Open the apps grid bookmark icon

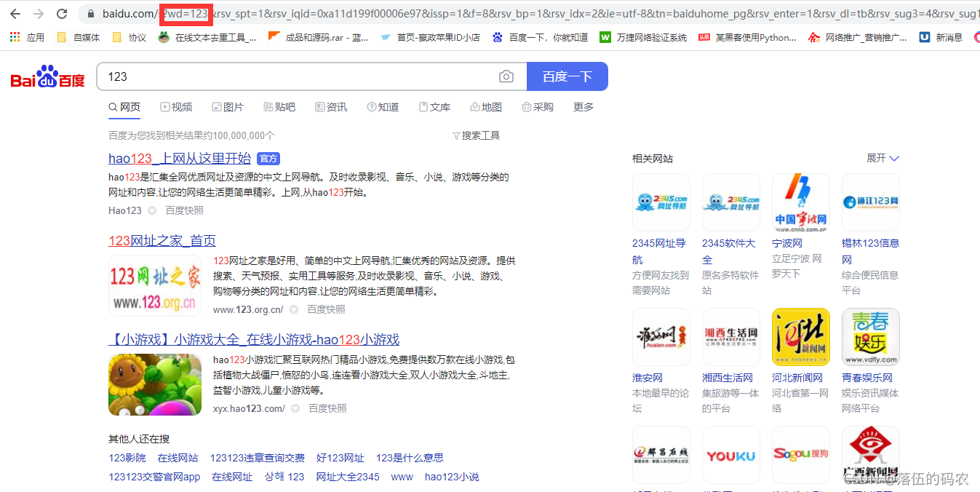click(15, 37)
